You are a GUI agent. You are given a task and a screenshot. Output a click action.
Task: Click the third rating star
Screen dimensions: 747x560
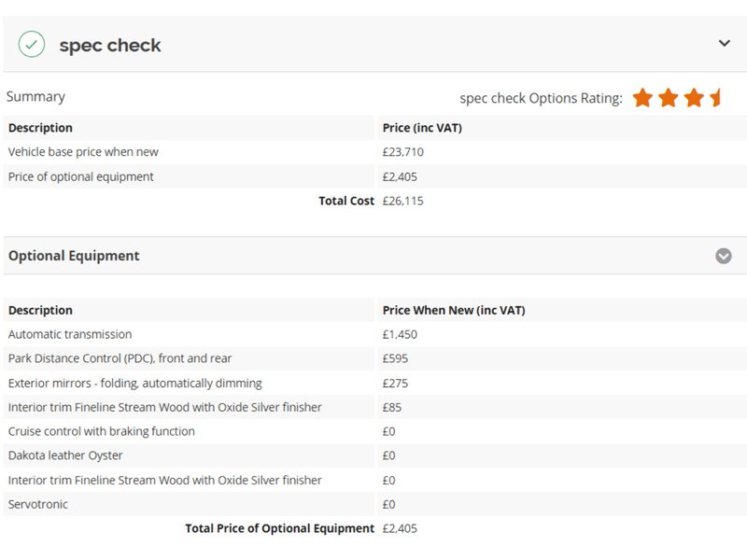[694, 98]
